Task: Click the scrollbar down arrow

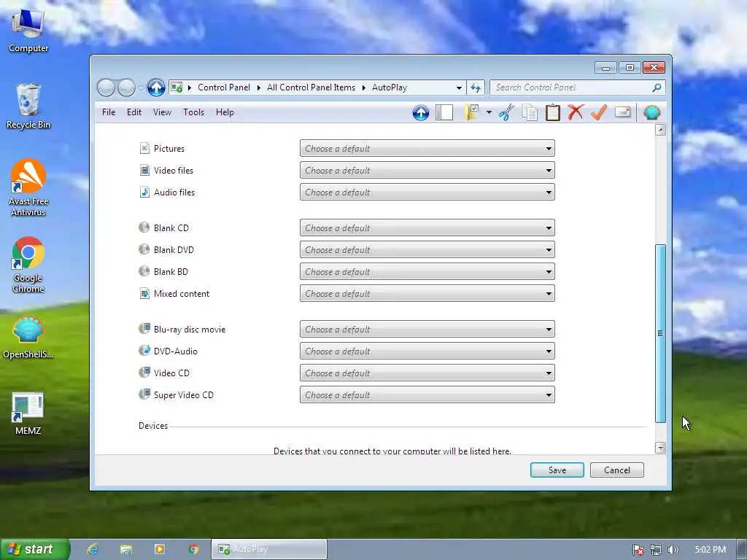Action: point(660,448)
